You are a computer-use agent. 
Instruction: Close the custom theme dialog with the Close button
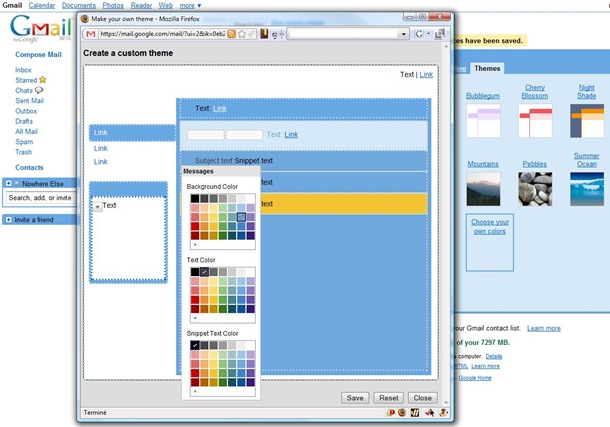422,398
